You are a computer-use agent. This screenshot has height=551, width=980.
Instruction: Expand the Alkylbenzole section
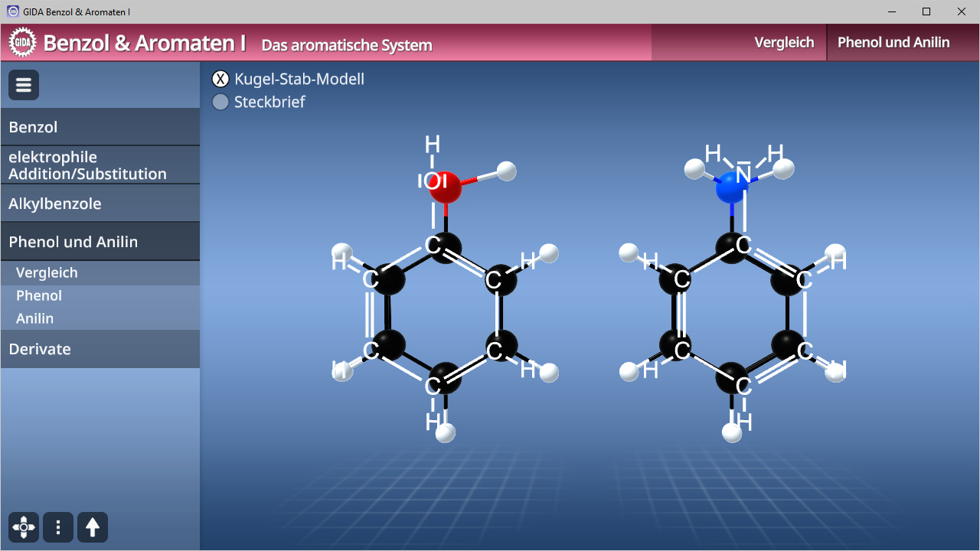coord(100,204)
